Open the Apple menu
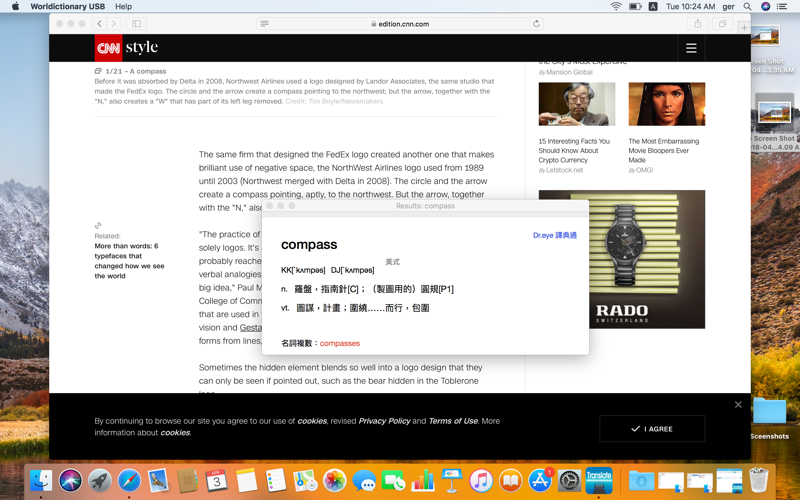Viewport: 800px width, 500px height. coord(15,6)
